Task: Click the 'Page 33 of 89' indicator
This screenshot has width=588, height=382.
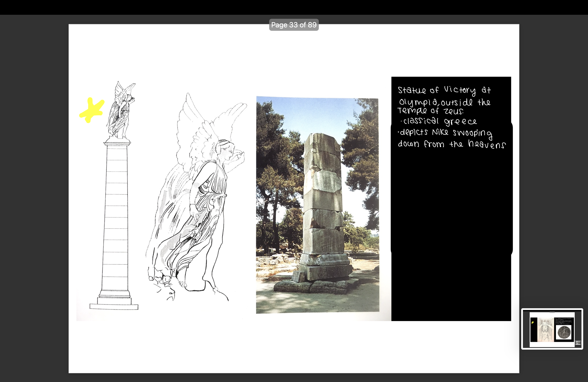Action: tap(294, 25)
